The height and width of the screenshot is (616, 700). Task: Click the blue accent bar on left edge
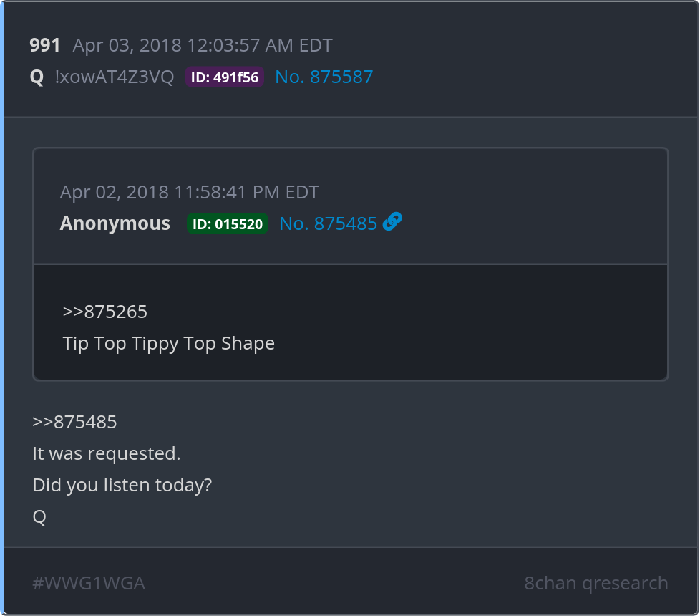click(2, 308)
